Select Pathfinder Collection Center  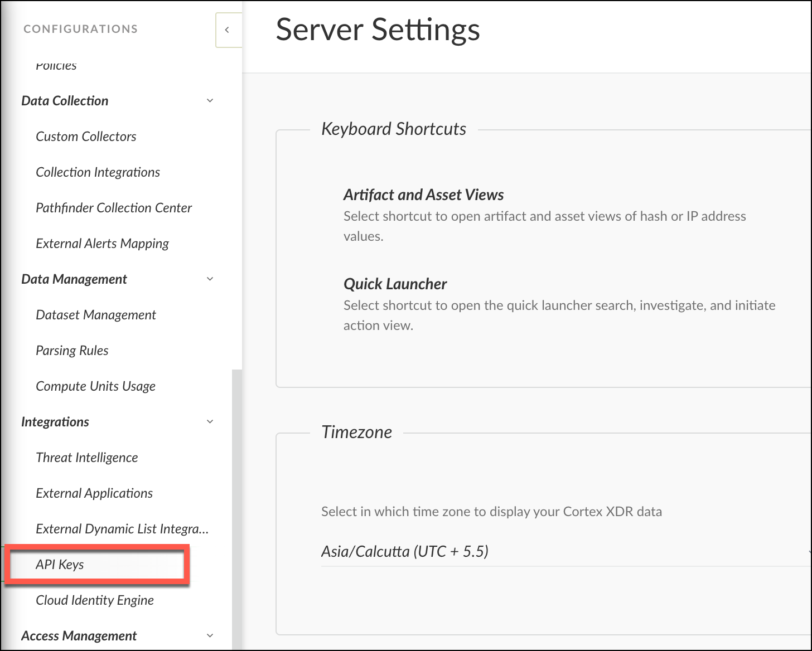[114, 208]
